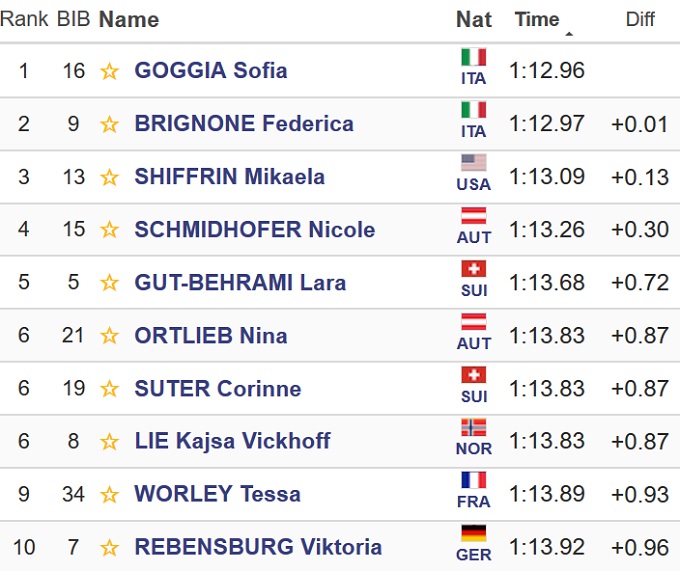Click the star beside Lie Kajsa Vickhoff
Image resolution: width=680 pixels, height=571 pixels.
109,442
